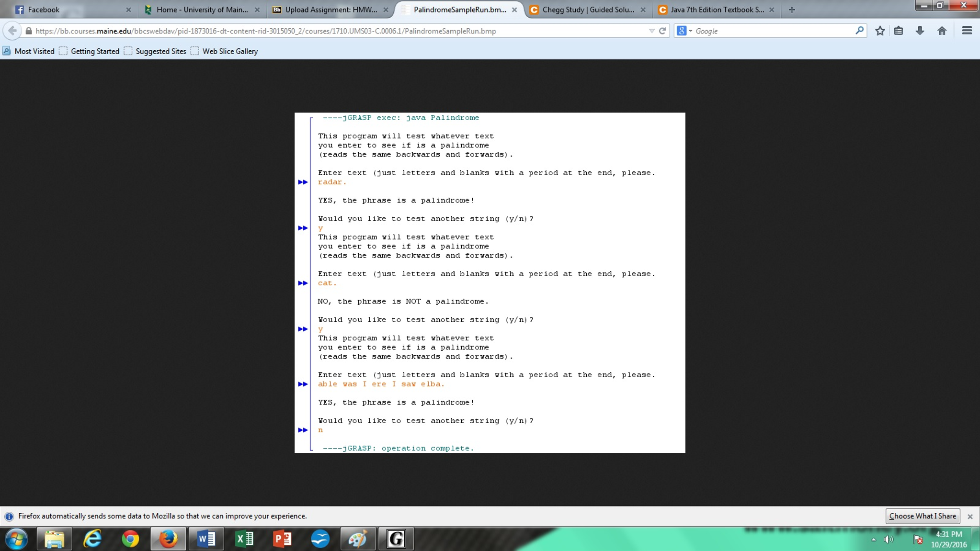Open Suggested Sites bookmark
The height and width of the screenshot is (551, 980).
click(155, 51)
